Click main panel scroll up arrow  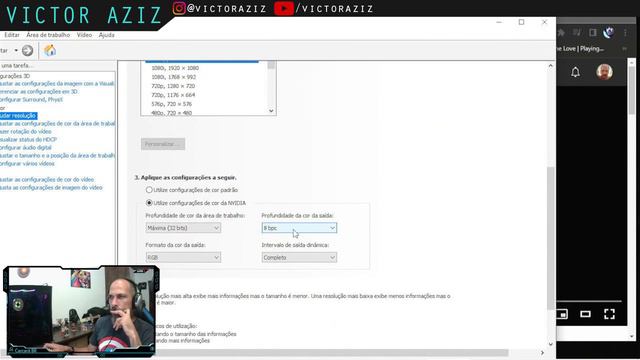(551, 66)
